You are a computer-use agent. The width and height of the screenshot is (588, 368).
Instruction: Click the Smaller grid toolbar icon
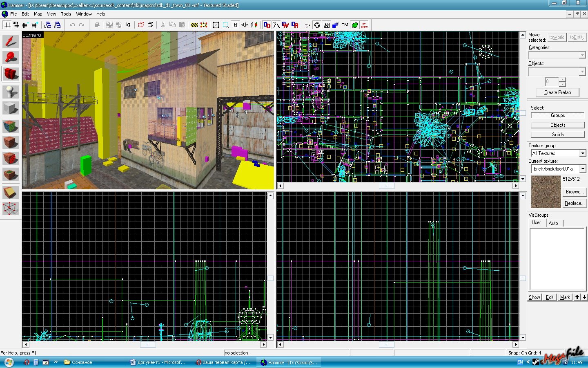[25, 25]
